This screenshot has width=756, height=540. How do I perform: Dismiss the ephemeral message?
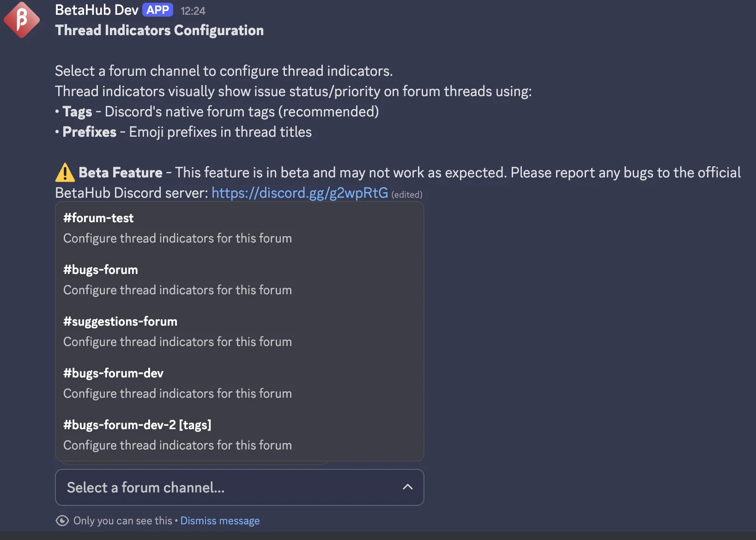220,521
